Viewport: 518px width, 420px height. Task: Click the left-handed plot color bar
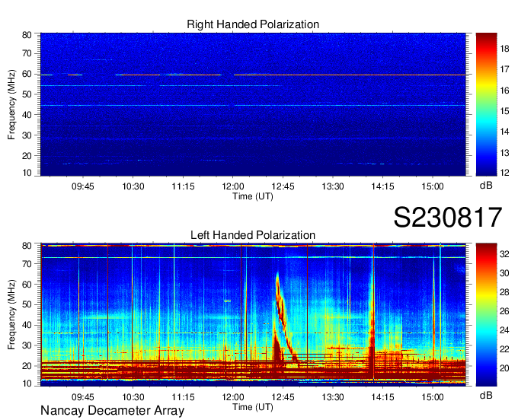486,315
